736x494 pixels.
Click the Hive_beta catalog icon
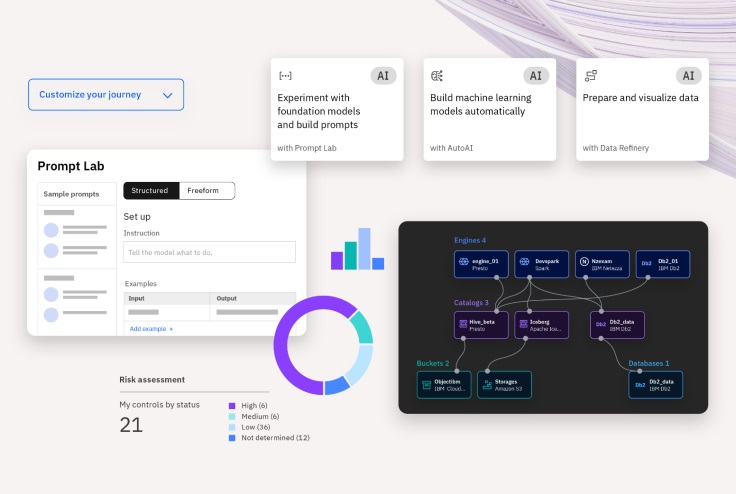(x=463, y=324)
